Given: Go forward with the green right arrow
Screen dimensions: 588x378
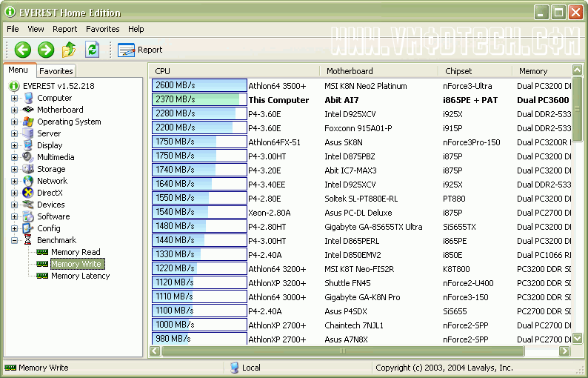Looking at the screenshot, I should click(x=46, y=50).
